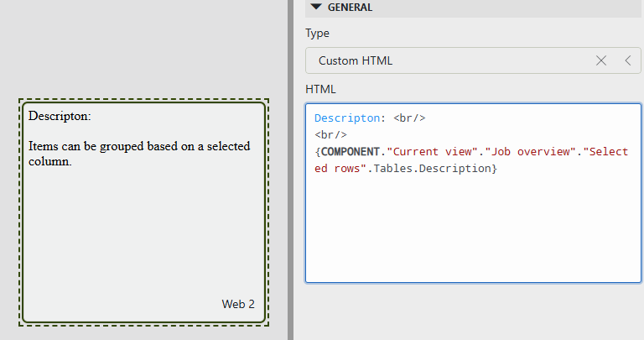Click the GENERAL section header label
Image resolution: width=644 pixels, height=340 pixels.
point(350,7)
